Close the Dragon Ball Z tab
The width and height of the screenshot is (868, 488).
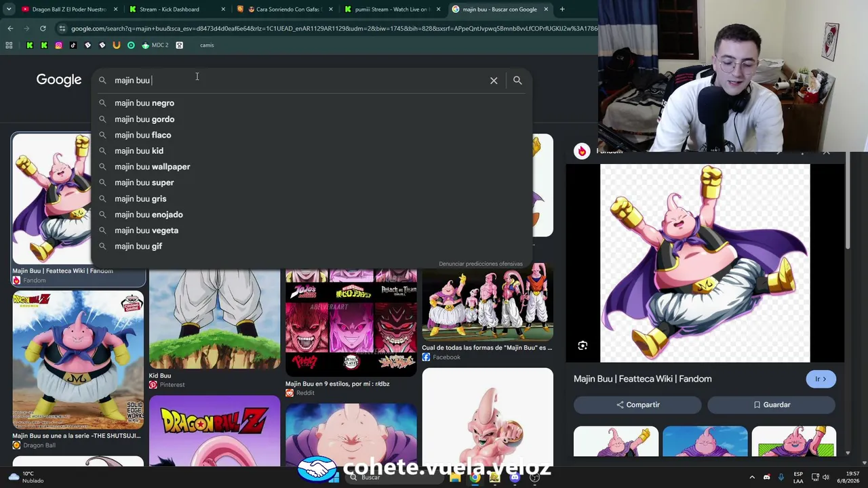click(x=115, y=9)
